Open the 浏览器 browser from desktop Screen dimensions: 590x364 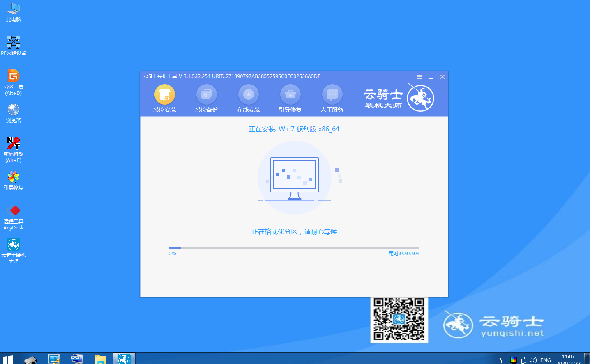pos(14,110)
